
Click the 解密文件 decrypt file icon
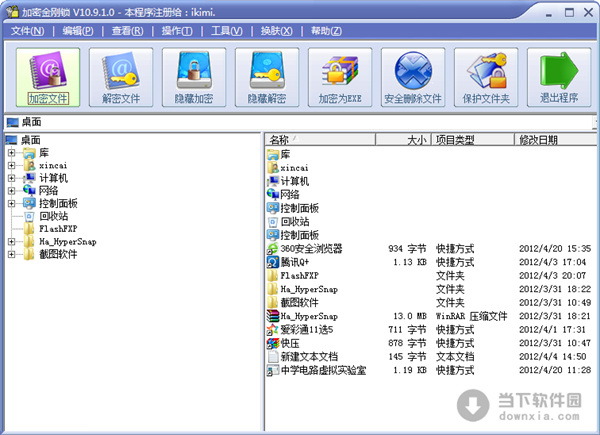pyautogui.click(x=121, y=77)
